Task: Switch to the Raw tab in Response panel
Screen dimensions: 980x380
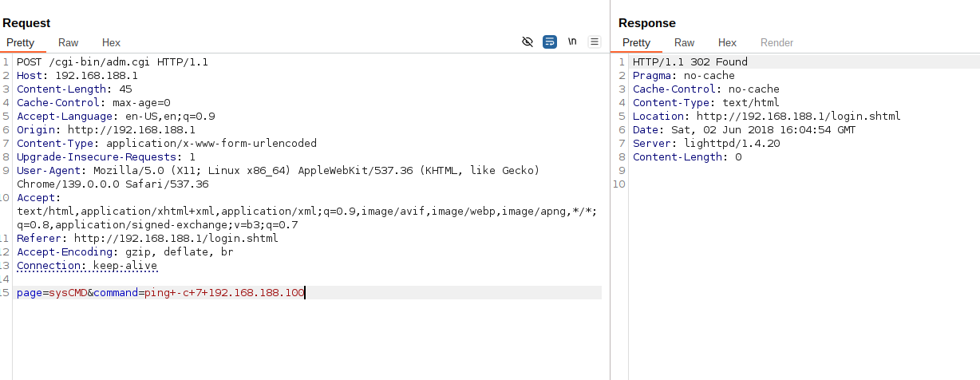Action: click(x=684, y=43)
